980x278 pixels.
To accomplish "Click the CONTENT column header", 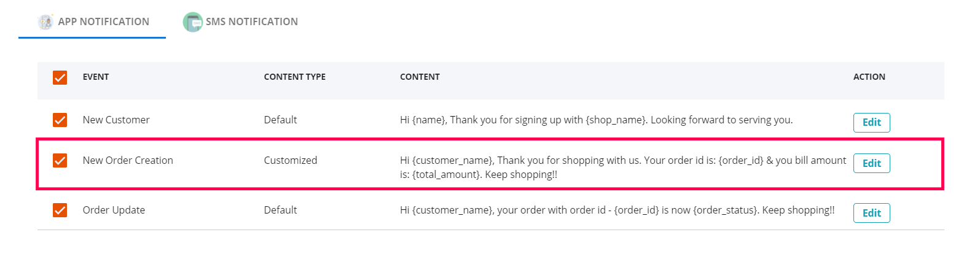I will (x=420, y=77).
